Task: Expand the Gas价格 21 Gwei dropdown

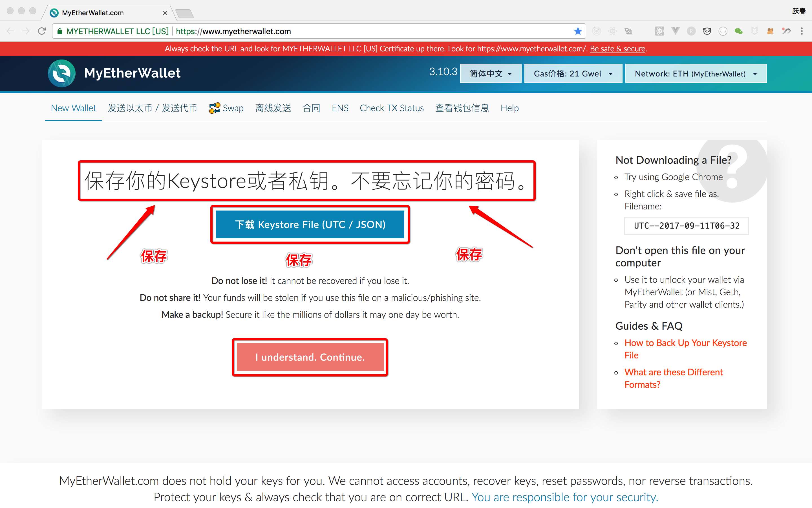Action: pyautogui.click(x=573, y=74)
